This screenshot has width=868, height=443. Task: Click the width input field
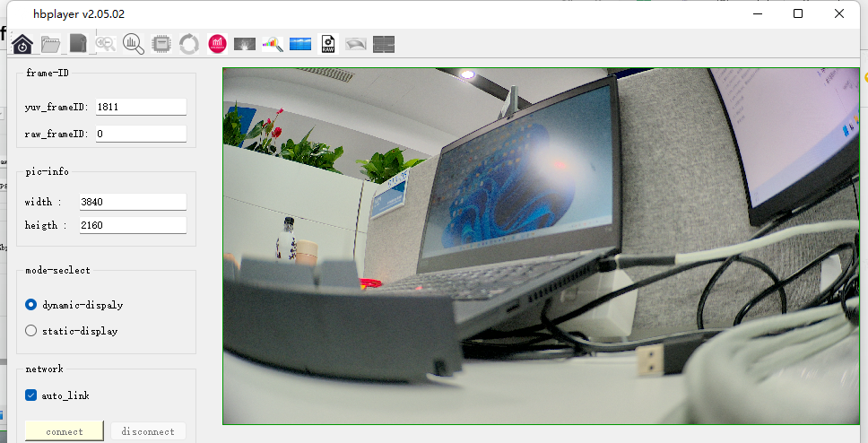[132, 202]
